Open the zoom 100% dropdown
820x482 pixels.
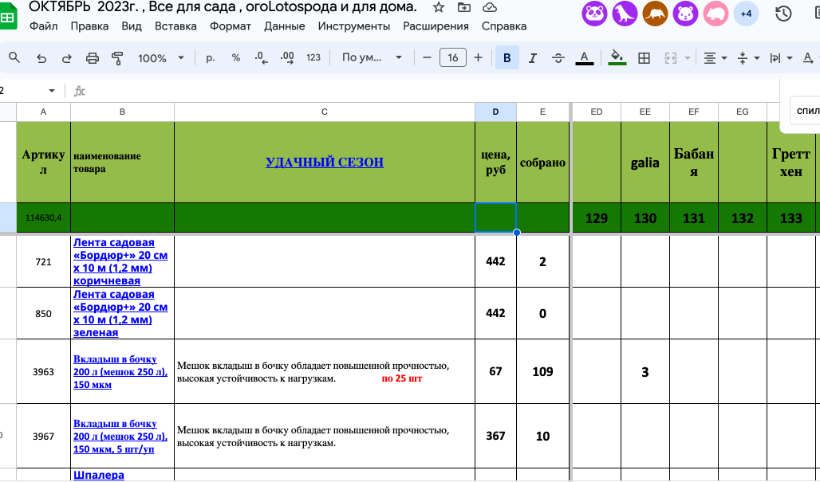[158, 58]
